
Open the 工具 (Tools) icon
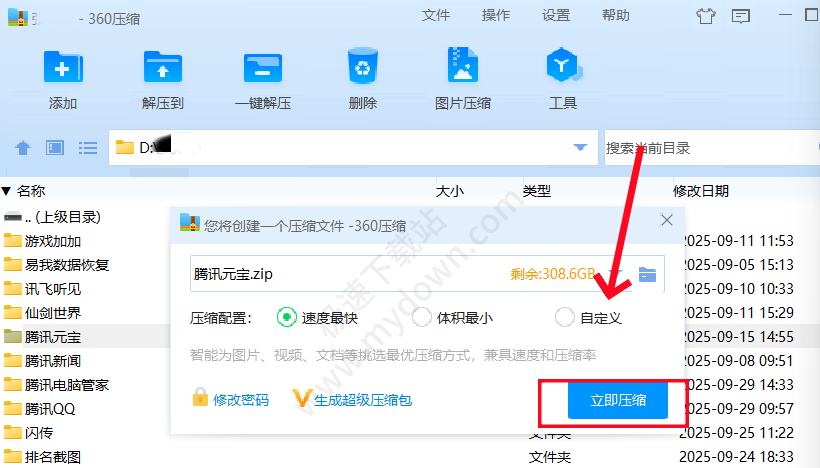click(563, 65)
